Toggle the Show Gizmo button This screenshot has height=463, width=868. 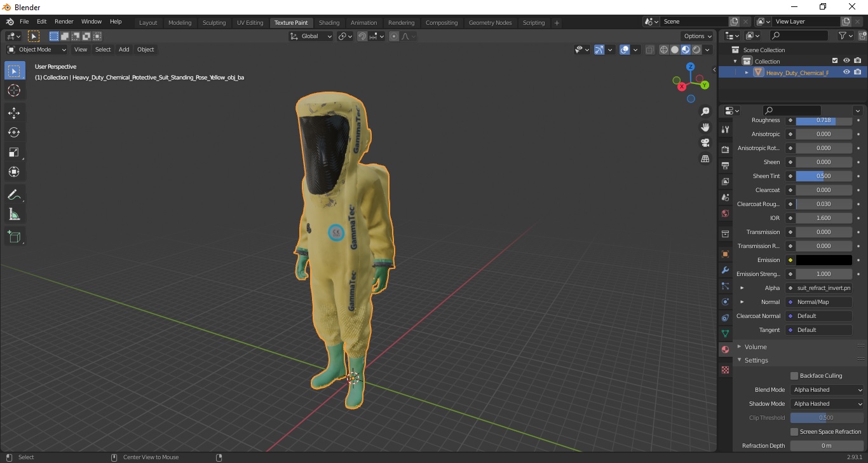pyautogui.click(x=599, y=50)
